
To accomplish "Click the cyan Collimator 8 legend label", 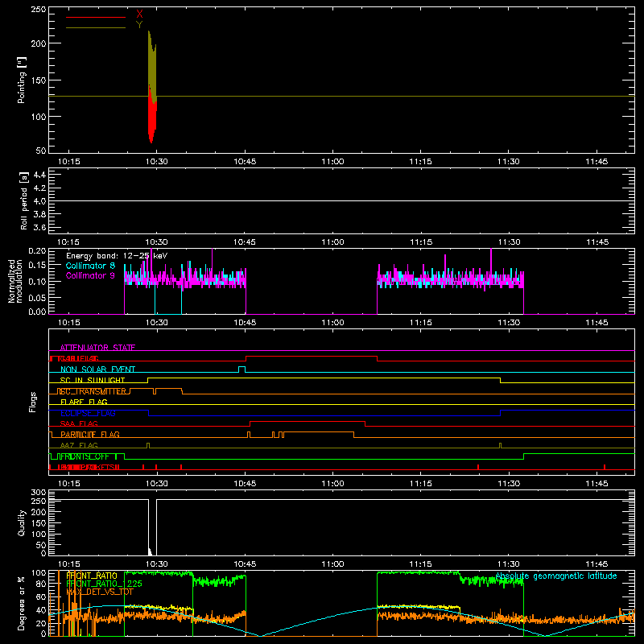I will tap(90, 266).
